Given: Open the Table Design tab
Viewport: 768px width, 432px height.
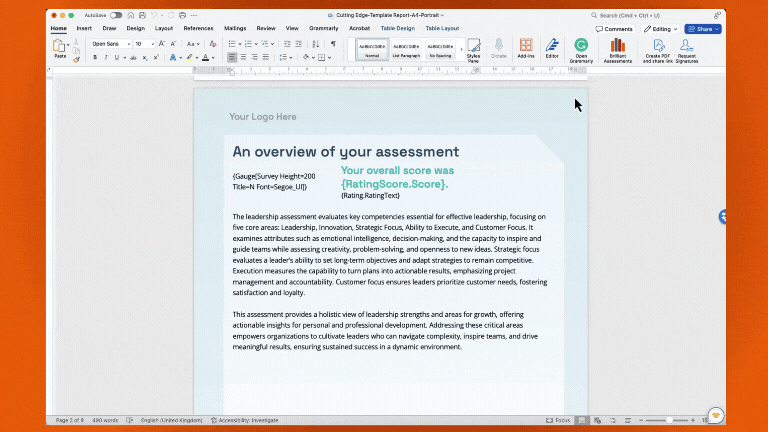Looking at the screenshot, I should click(x=398, y=28).
